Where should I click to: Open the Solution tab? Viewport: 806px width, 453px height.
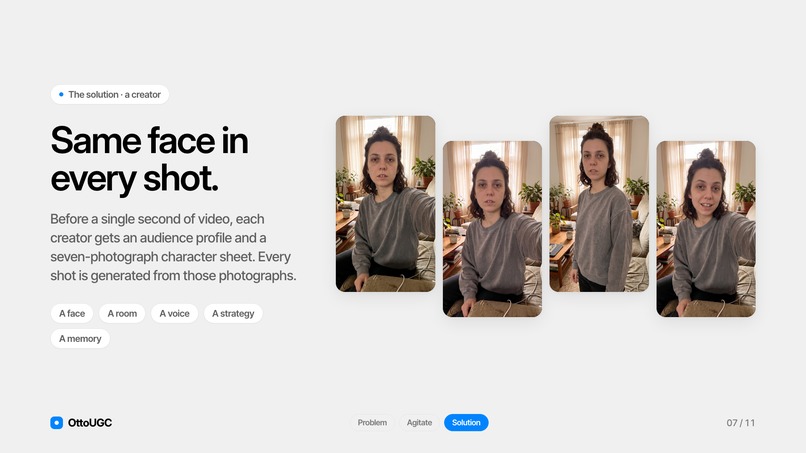466,423
